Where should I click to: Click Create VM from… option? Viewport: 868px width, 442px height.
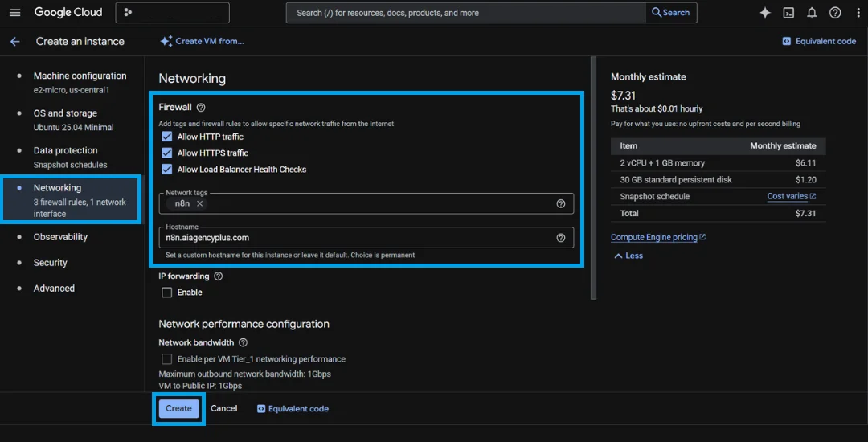(x=202, y=42)
